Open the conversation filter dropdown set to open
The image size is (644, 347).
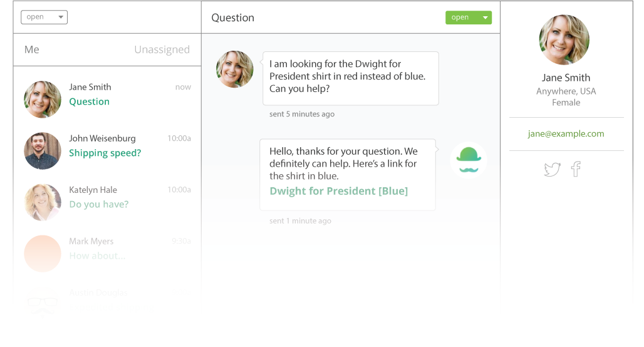[44, 17]
